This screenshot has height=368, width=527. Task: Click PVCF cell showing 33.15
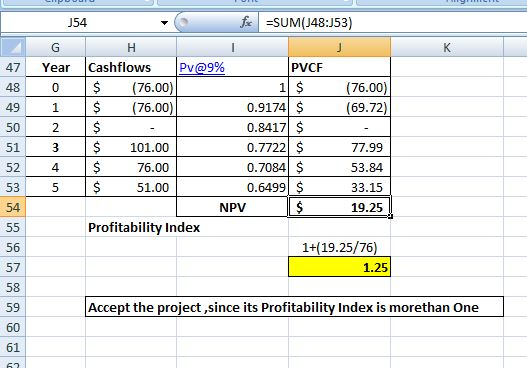(339, 187)
